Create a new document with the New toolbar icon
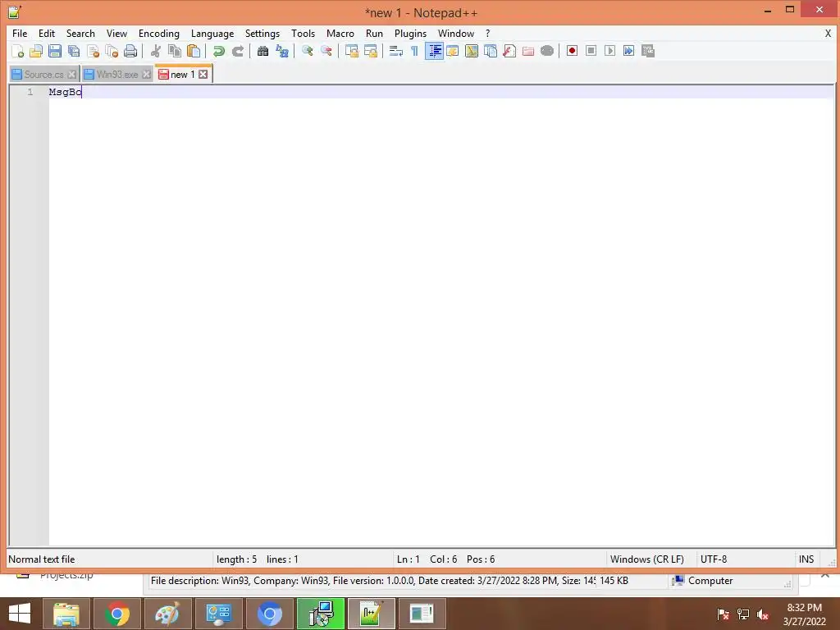 pyautogui.click(x=17, y=51)
